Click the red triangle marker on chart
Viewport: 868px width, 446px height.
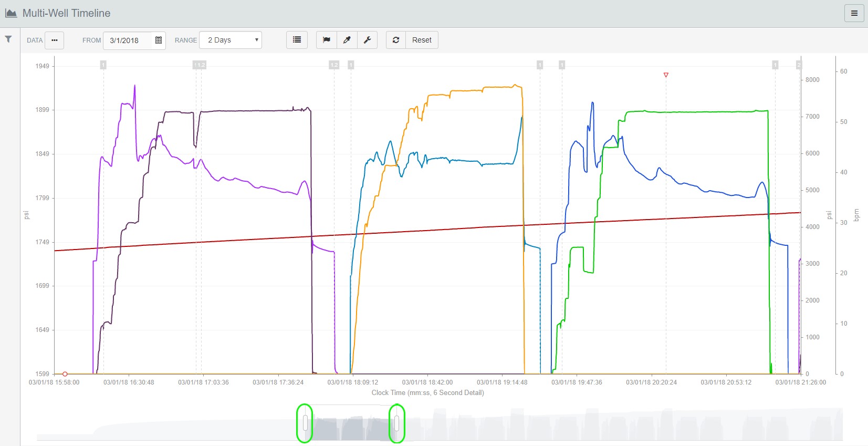pos(666,75)
